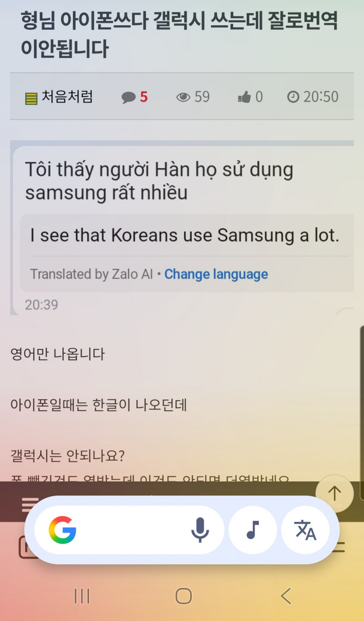Image resolution: width=364 pixels, height=621 pixels.
Task: Open comments via speech bubble icon
Action: pyautogui.click(x=129, y=97)
